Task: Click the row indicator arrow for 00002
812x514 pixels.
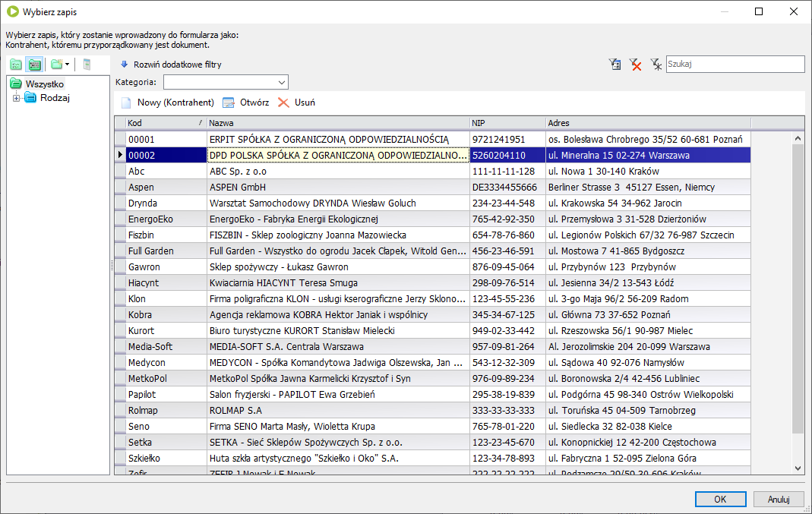Action: tap(120, 156)
